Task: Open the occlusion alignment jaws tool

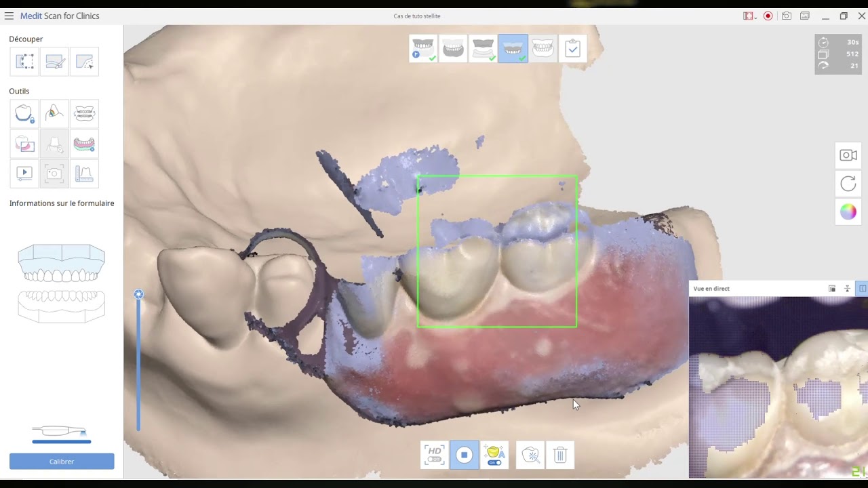Action: (x=84, y=113)
